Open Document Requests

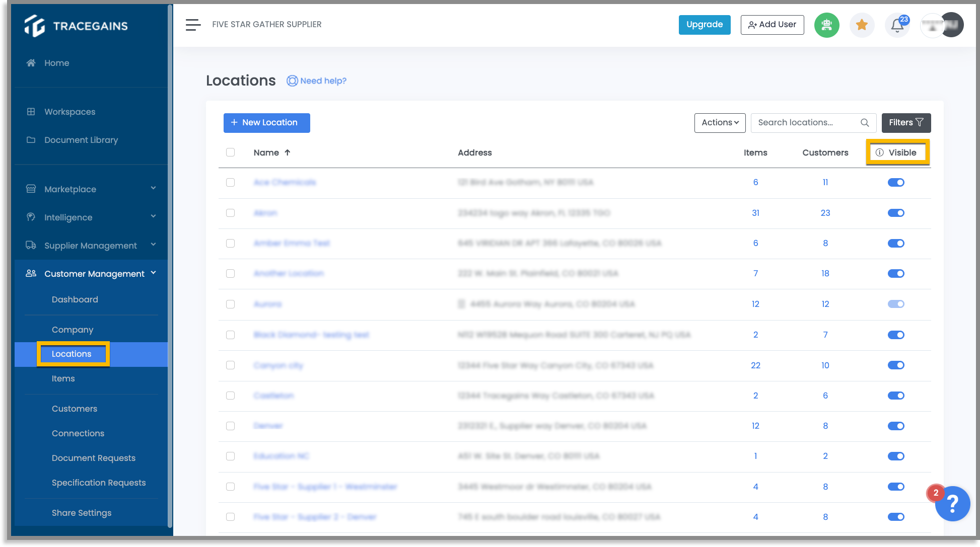[93, 458]
